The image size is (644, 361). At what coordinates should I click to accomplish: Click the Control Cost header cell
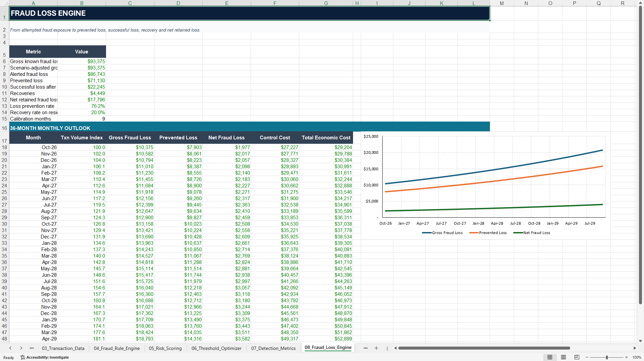pos(275,138)
